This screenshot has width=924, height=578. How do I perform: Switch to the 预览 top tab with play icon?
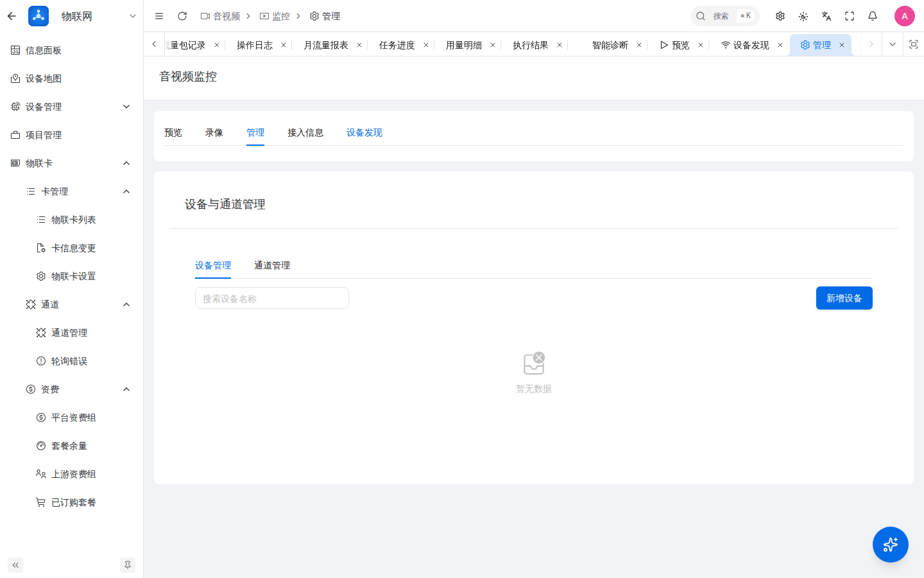(x=674, y=45)
